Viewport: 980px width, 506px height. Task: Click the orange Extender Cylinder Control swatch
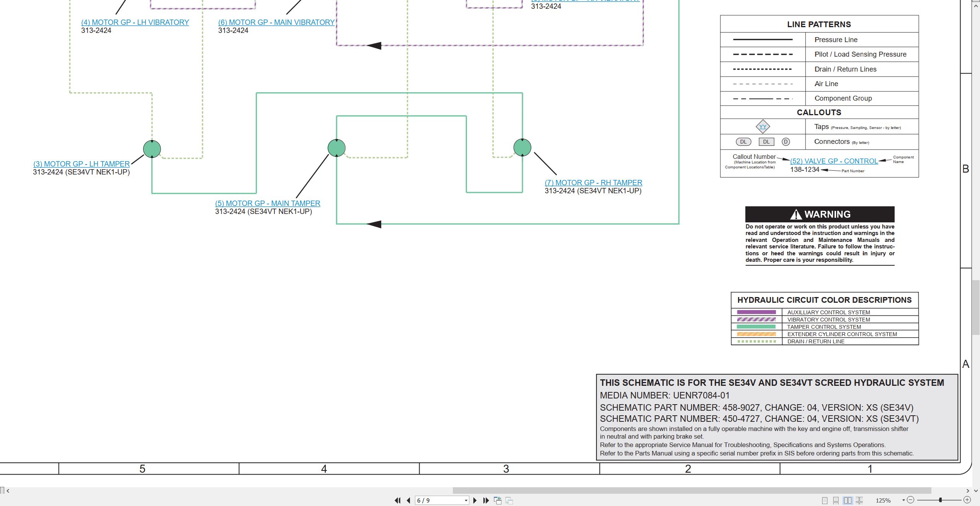point(756,334)
